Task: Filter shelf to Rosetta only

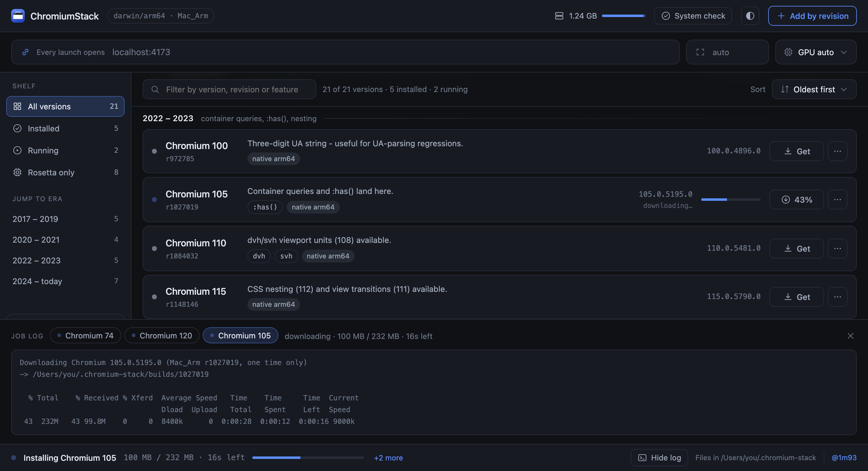Action: [65, 173]
